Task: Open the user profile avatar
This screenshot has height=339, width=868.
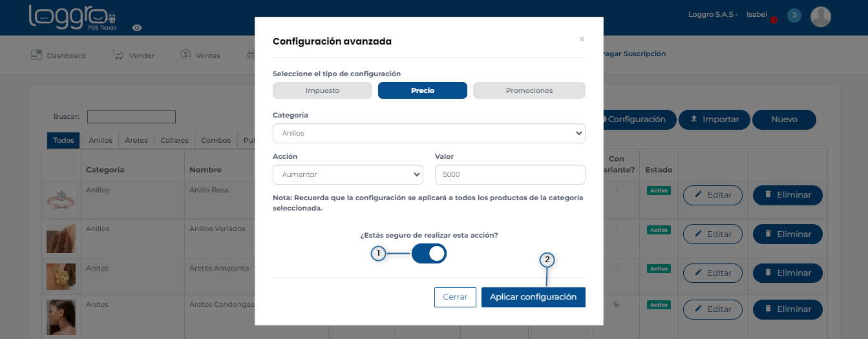Action: (820, 17)
